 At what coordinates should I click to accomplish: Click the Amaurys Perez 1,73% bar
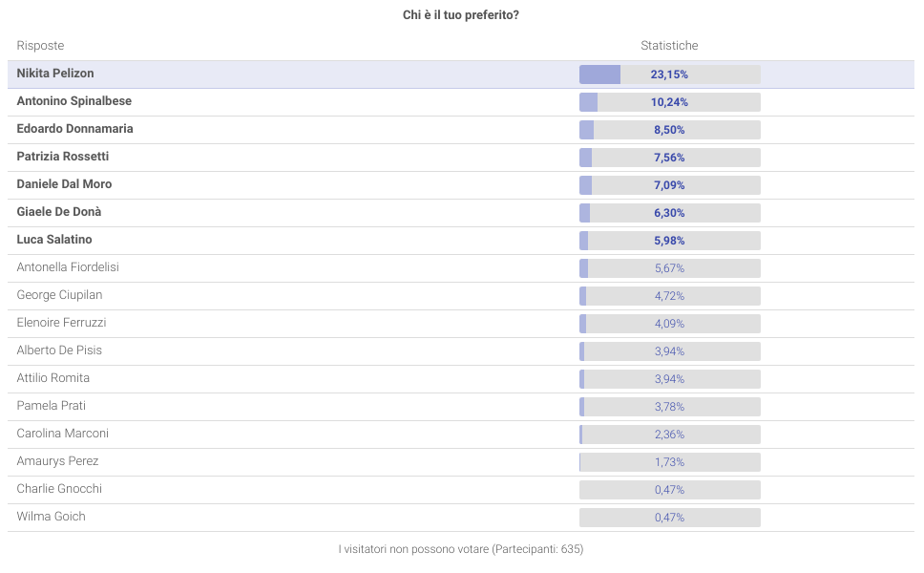click(669, 462)
